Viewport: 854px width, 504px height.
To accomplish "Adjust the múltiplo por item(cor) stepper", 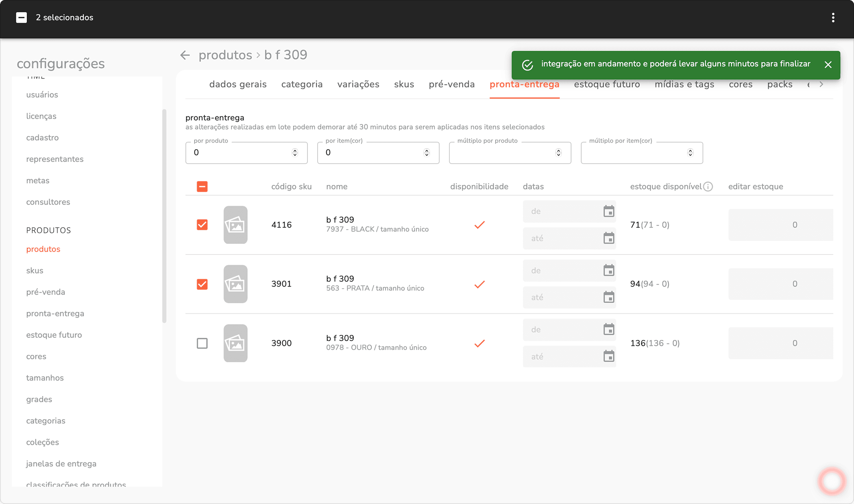I will (690, 152).
